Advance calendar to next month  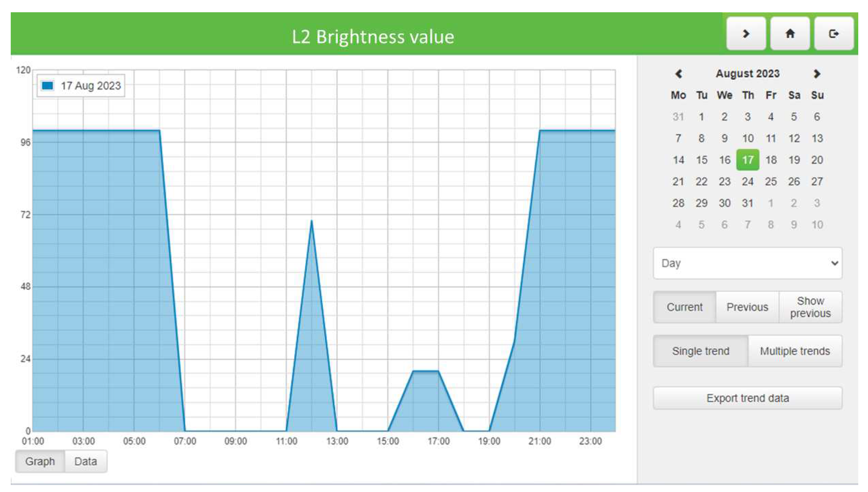tap(817, 74)
